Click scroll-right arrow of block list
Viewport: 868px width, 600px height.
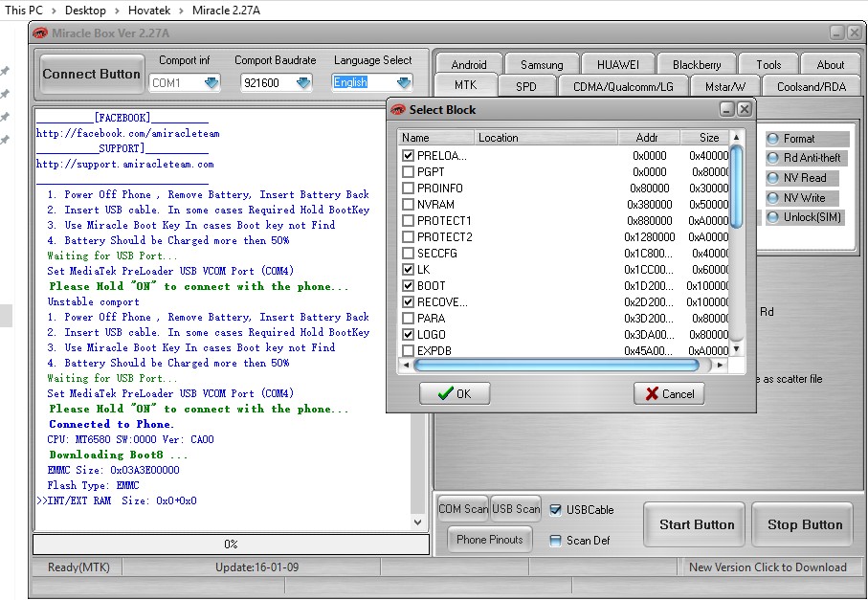[721, 365]
